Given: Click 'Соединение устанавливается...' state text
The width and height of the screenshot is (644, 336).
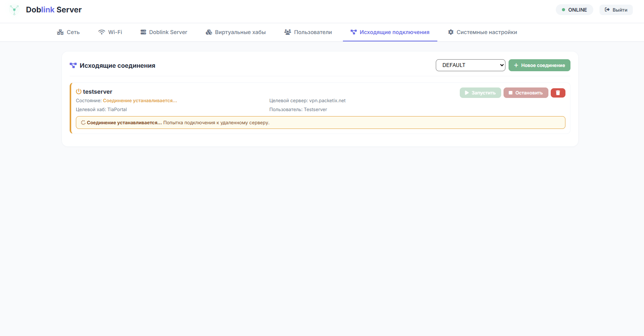Looking at the screenshot, I should [140, 101].
